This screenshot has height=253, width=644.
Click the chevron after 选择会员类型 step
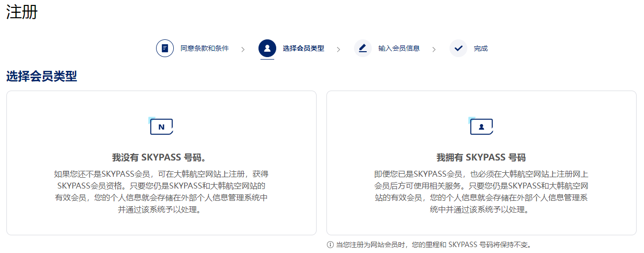pyautogui.click(x=338, y=49)
